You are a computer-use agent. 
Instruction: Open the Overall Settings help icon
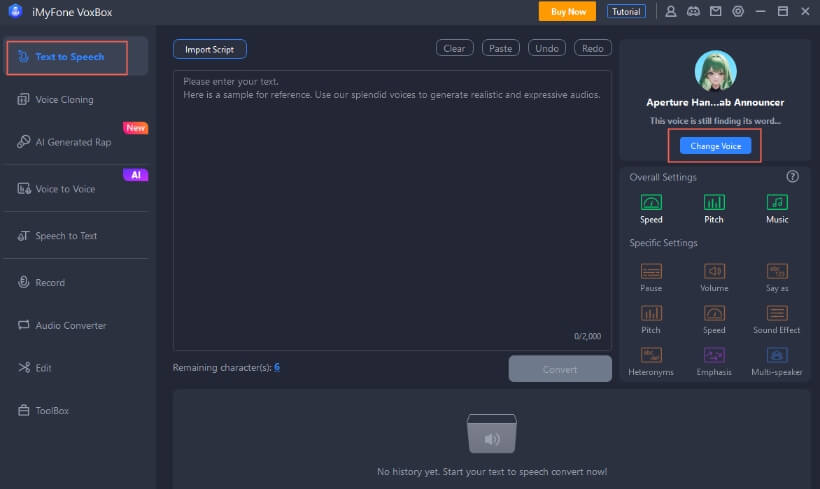tap(792, 177)
